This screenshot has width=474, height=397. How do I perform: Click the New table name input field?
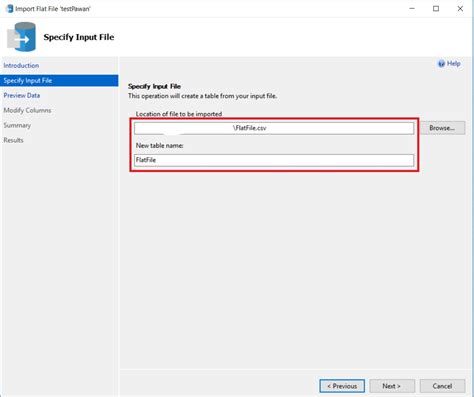274,160
